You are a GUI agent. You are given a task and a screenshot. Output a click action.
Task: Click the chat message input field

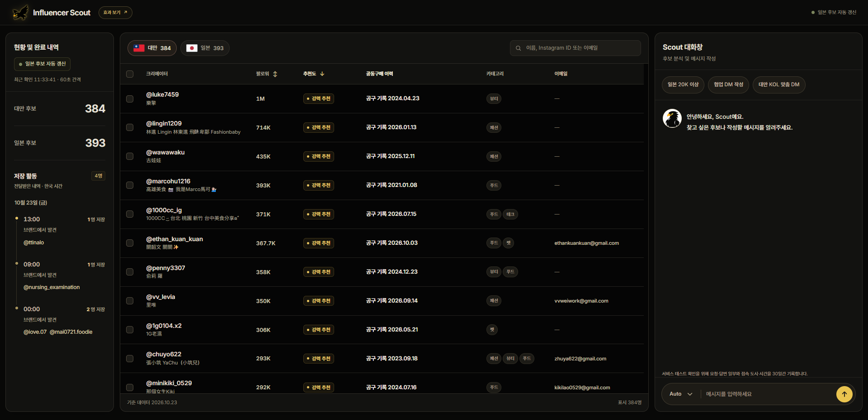point(769,394)
